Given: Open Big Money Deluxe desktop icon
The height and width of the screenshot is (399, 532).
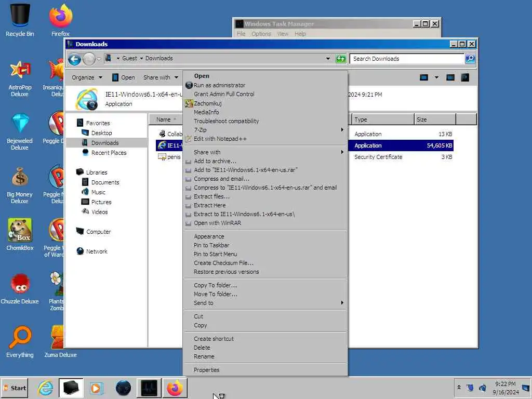Looking at the screenshot, I should pos(20,185).
